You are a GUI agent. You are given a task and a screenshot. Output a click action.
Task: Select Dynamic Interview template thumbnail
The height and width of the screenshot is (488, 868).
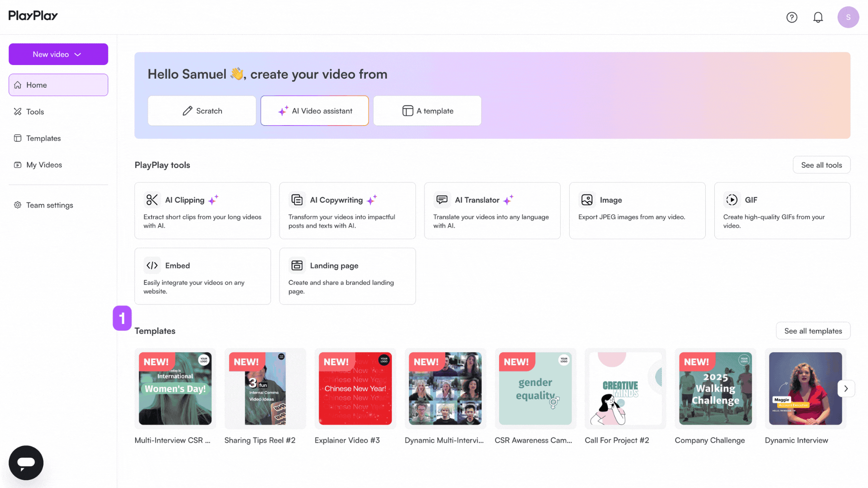806,389
